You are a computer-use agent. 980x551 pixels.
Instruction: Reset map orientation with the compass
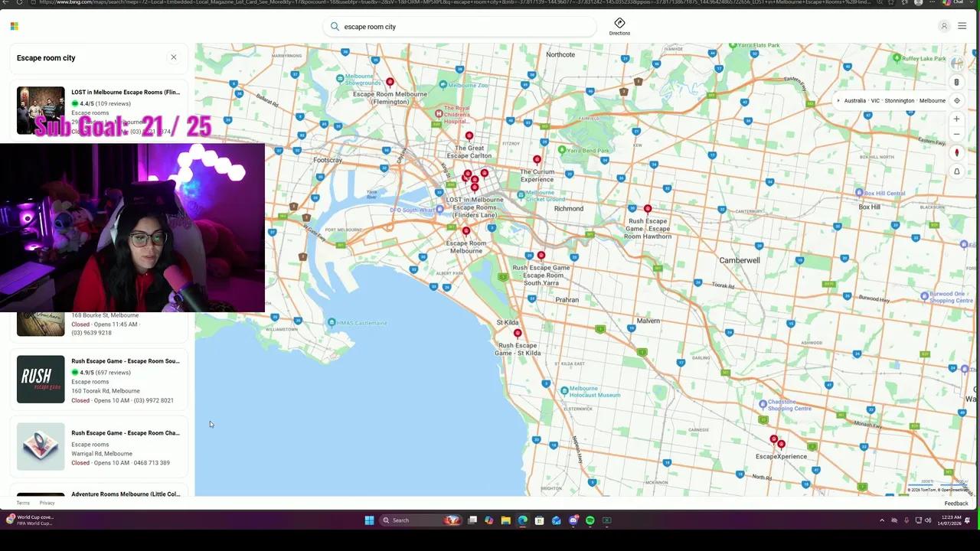(x=956, y=153)
